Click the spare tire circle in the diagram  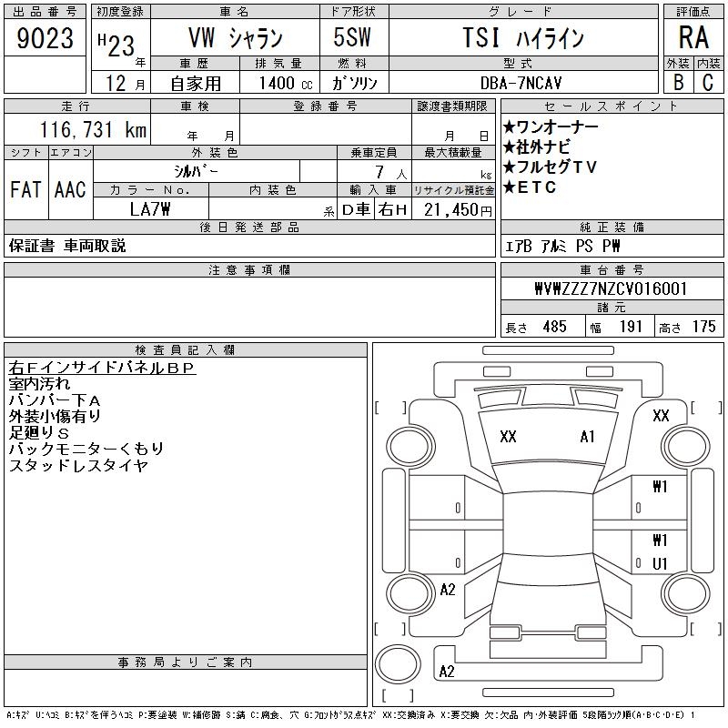[x=397, y=663]
